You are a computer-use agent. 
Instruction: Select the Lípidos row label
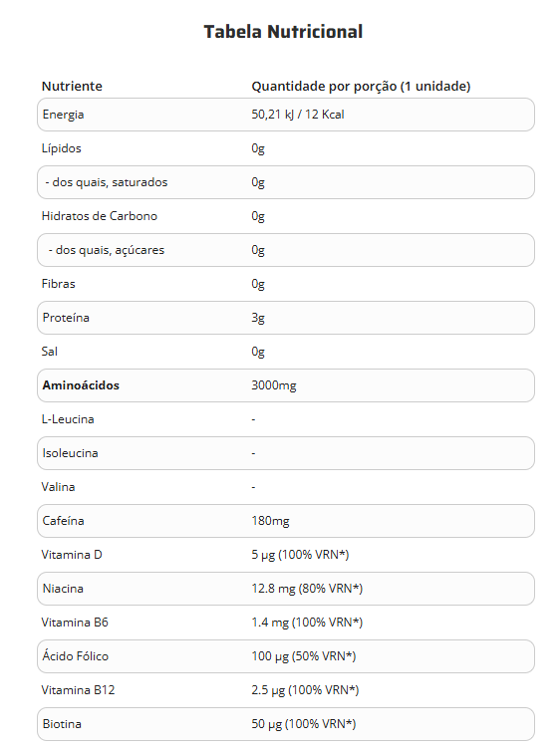coord(62,148)
